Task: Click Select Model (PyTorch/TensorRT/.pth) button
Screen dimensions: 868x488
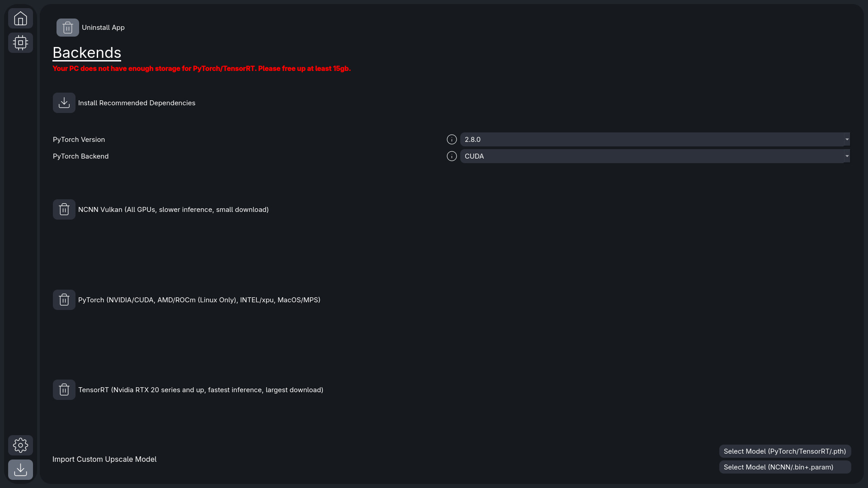Action: tap(784, 451)
